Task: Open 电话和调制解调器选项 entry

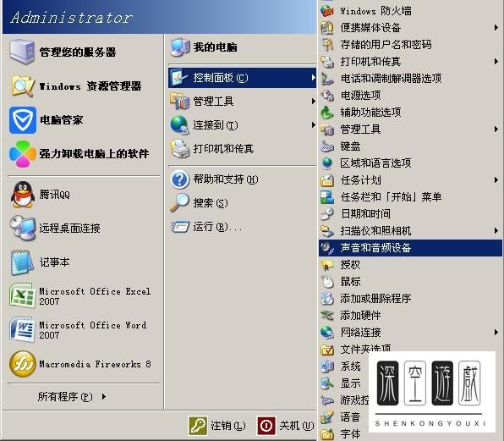Action: 410,78
